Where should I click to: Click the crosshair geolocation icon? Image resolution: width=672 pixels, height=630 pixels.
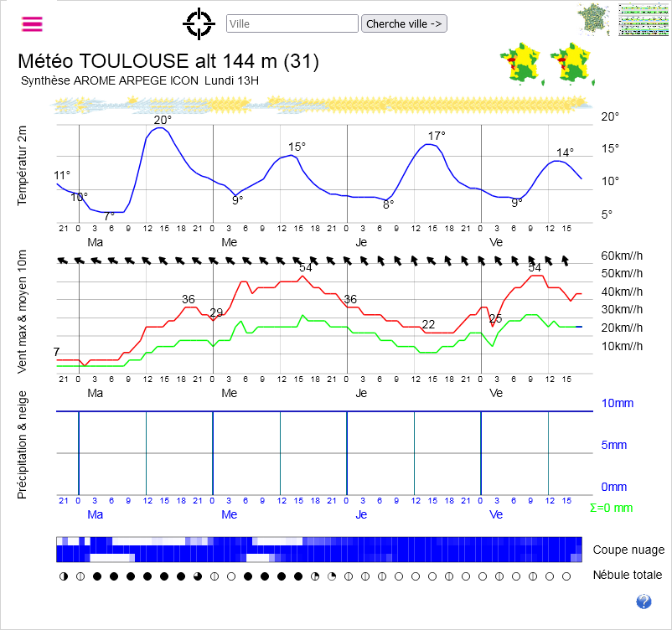pos(199,23)
